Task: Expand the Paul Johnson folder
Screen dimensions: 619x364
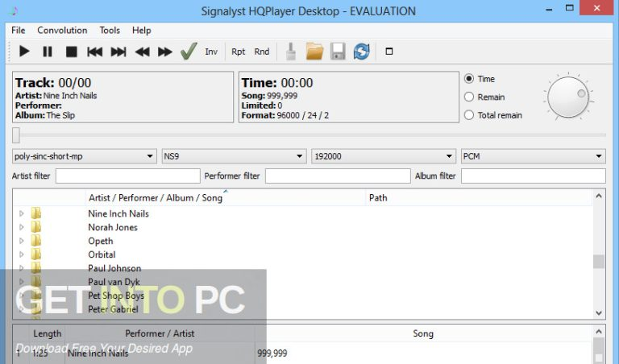Action: (22, 268)
